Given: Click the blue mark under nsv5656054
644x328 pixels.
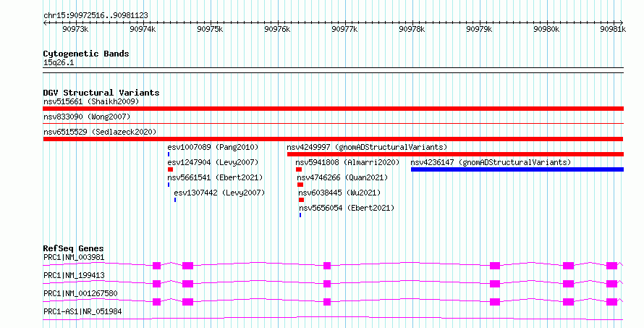Looking at the screenshot, I should (x=300, y=215).
